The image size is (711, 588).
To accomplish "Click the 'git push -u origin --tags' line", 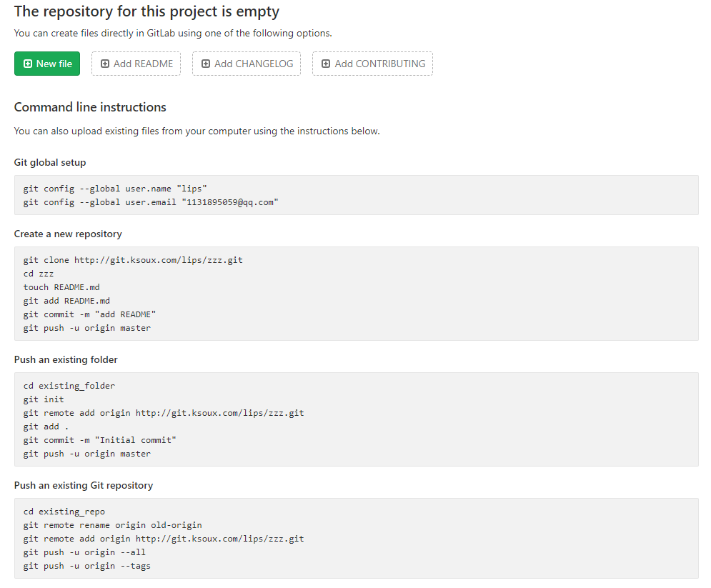I will [x=86, y=566].
